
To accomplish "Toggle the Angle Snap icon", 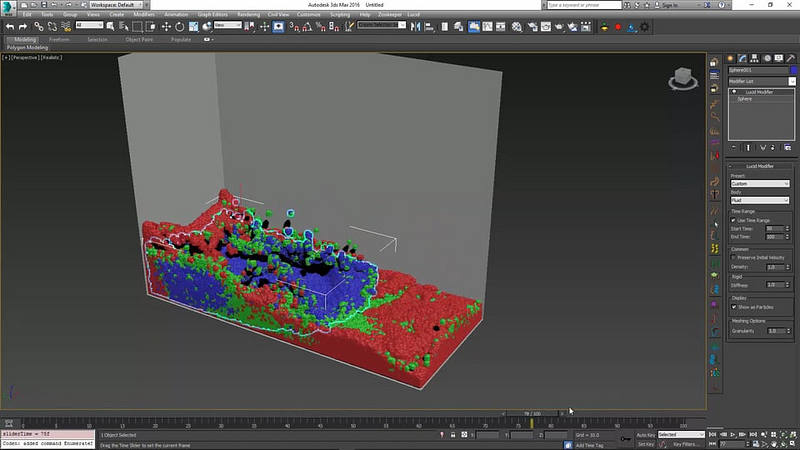I will [x=308, y=27].
